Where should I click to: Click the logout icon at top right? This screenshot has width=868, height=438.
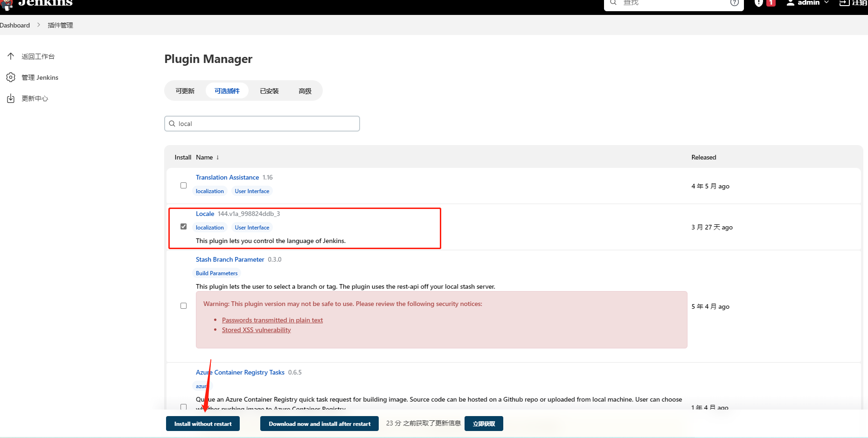coord(844,3)
